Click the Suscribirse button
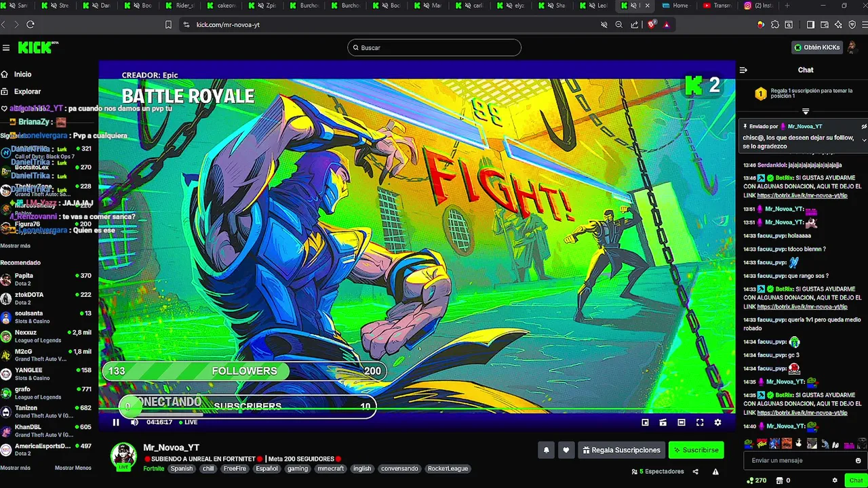 pos(696,450)
